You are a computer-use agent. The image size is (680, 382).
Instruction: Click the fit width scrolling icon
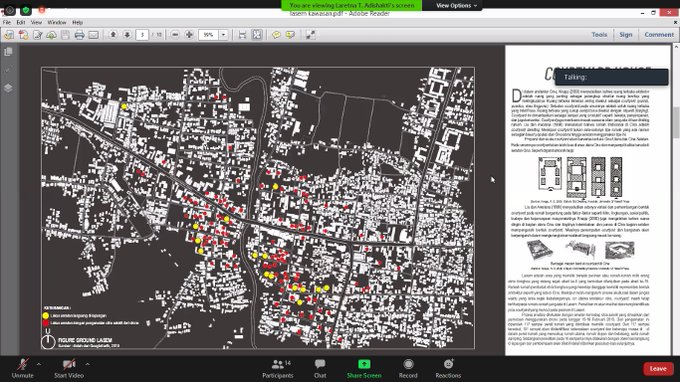coord(242,35)
